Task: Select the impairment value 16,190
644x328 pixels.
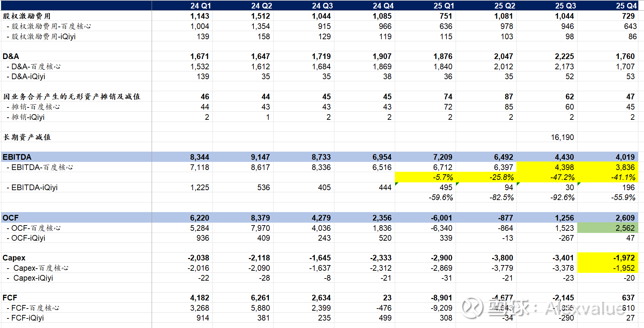Action: [x=562, y=137]
